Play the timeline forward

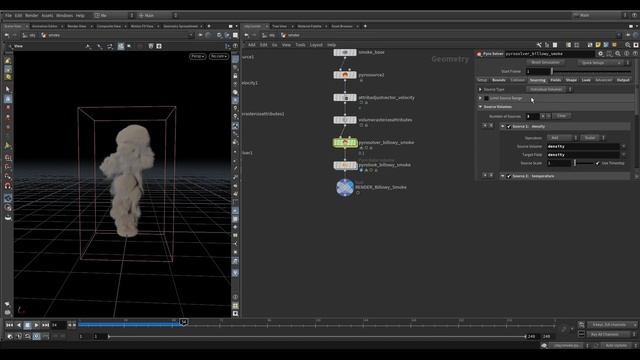pos(36,325)
